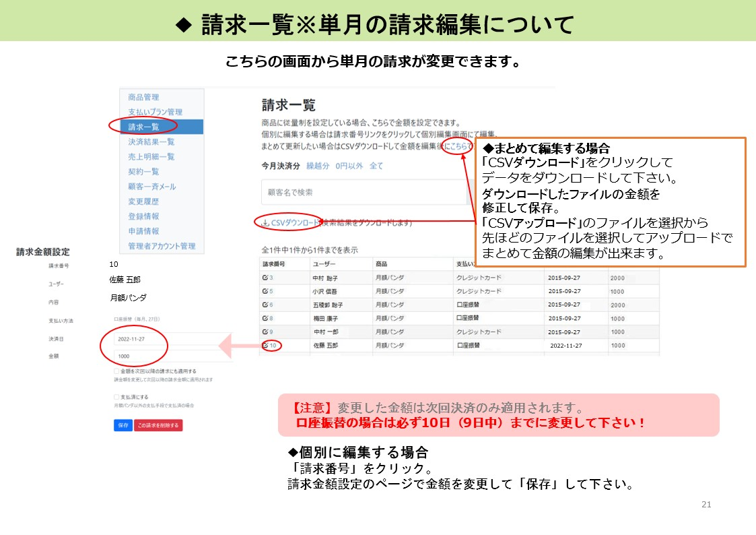This screenshot has height=535, width=756.
Task: Click edit icon for invoice number 3
Action: coord(265,278)
